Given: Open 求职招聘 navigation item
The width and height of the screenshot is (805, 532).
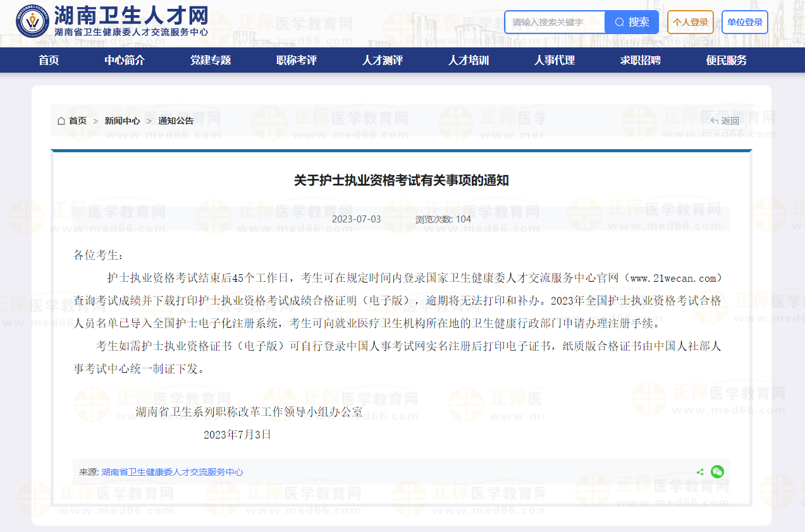Looking at the screenshot, I should point(641,61).
